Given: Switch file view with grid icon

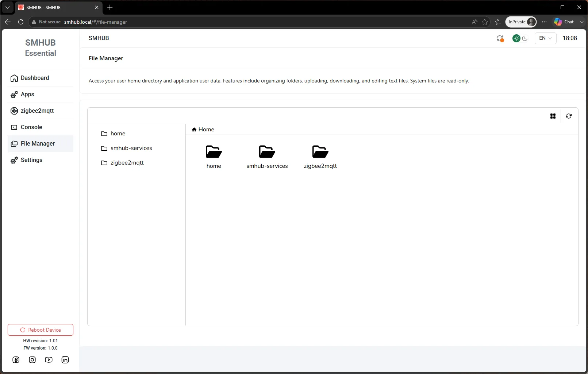Looking at the screenshot, I should 553,116.
